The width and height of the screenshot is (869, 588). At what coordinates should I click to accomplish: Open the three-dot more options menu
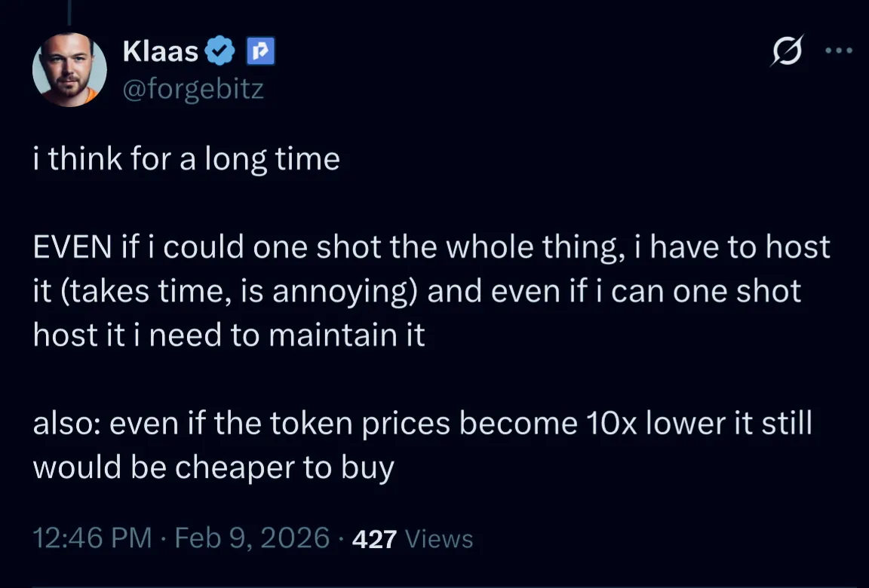click(x=838, y=51)
